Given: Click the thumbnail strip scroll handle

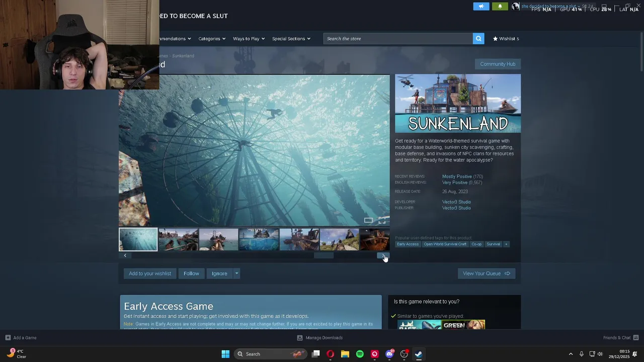Looking at the screenshot, I should [324, 255].
